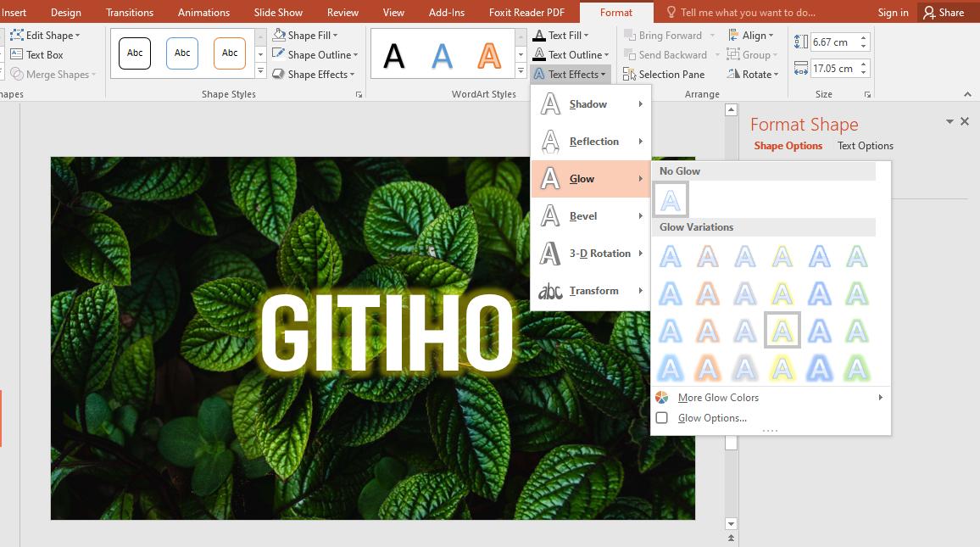Select the yellow glow variation preset
The image size is (980, 547).
782,330
